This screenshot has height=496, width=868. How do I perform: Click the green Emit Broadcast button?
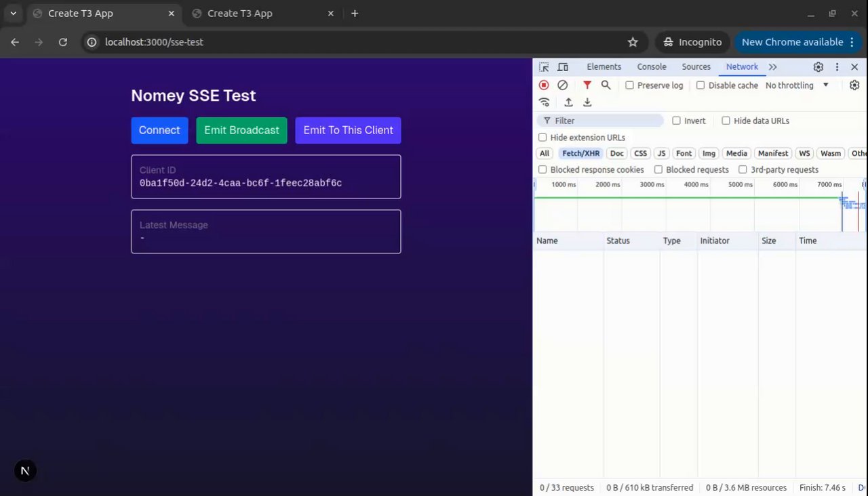point(241,130)
